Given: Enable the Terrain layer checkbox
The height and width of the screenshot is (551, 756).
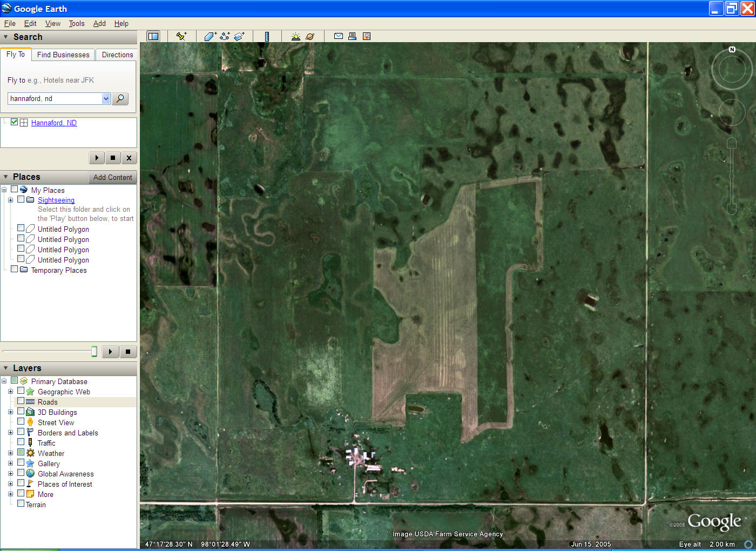Looking at the screenshot, I should coord(21,504).
